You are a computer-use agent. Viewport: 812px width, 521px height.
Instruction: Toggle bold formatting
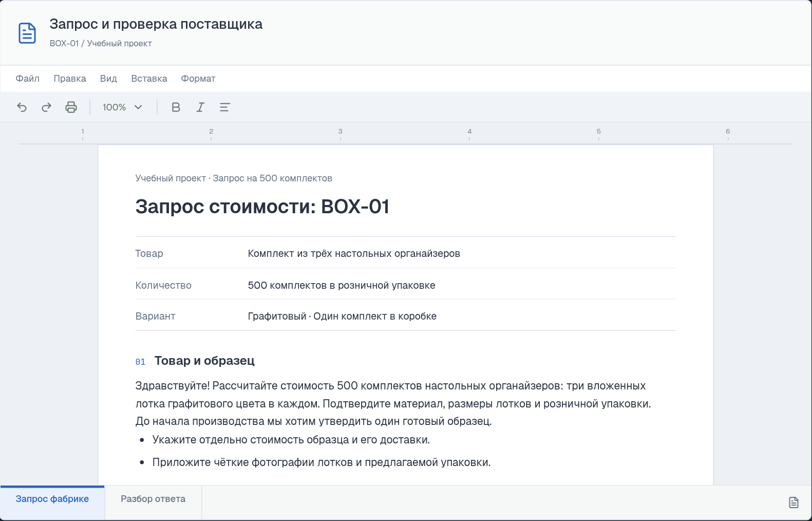[176, 107]
